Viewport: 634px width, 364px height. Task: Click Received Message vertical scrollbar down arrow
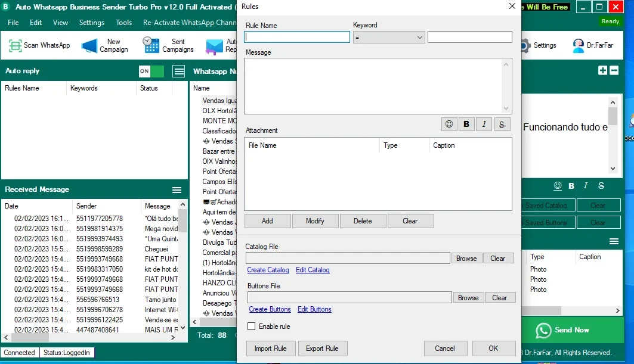(x=183, y=328)
